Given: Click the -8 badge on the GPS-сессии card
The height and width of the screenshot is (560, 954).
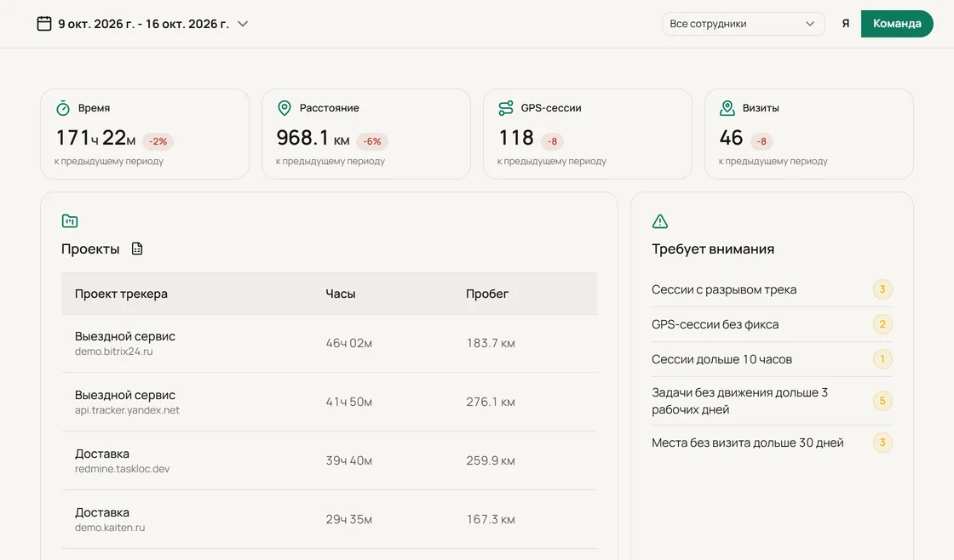Looking at the screenshot, I should point(553,141).
